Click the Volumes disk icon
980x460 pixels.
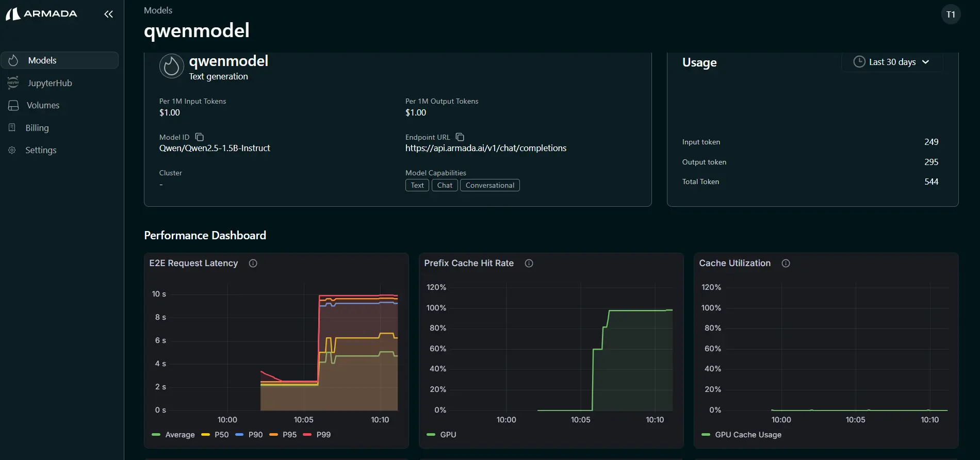click(x=13, y=105)
